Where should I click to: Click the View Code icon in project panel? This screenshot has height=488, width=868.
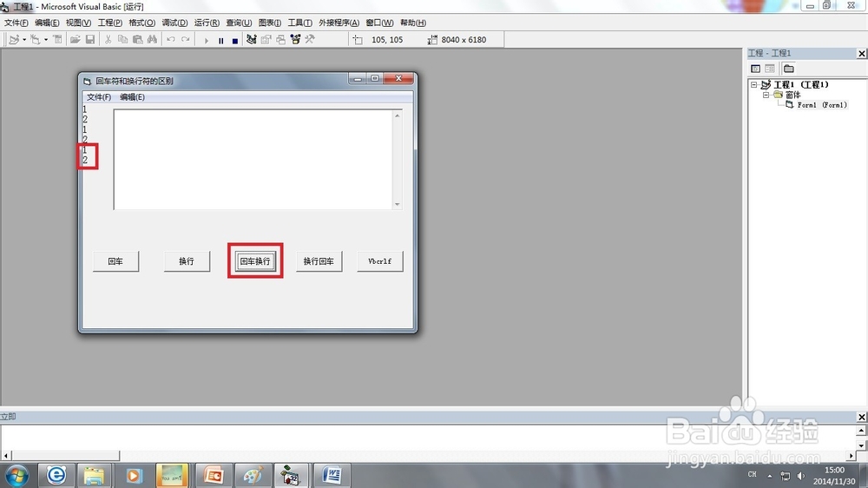pyautogui.click(x=755, y=69)
